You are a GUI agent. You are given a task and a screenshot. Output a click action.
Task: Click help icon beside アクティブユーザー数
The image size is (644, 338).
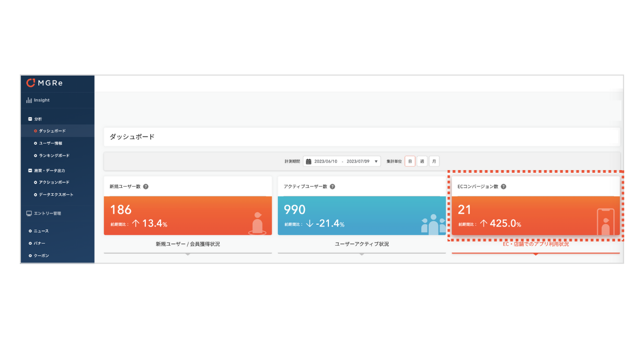pyautogui.click(x=332, y=187)
